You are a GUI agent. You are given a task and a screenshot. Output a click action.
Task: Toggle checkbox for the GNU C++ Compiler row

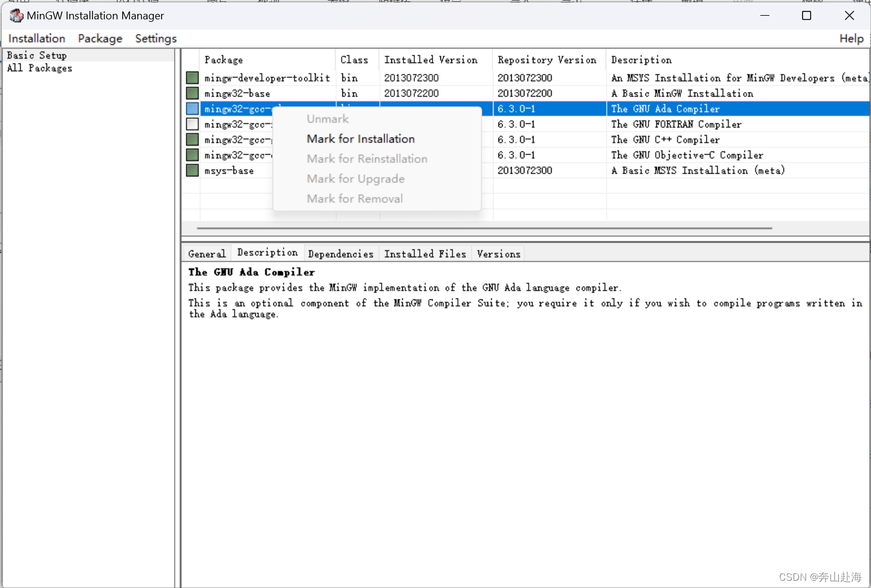point(192,140)
